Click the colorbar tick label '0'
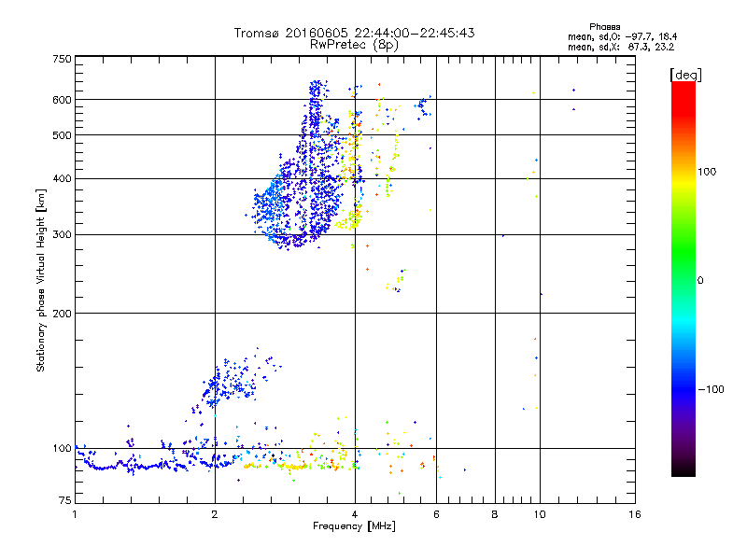Viewport: 747px width, 560px height. pos(700,281)
